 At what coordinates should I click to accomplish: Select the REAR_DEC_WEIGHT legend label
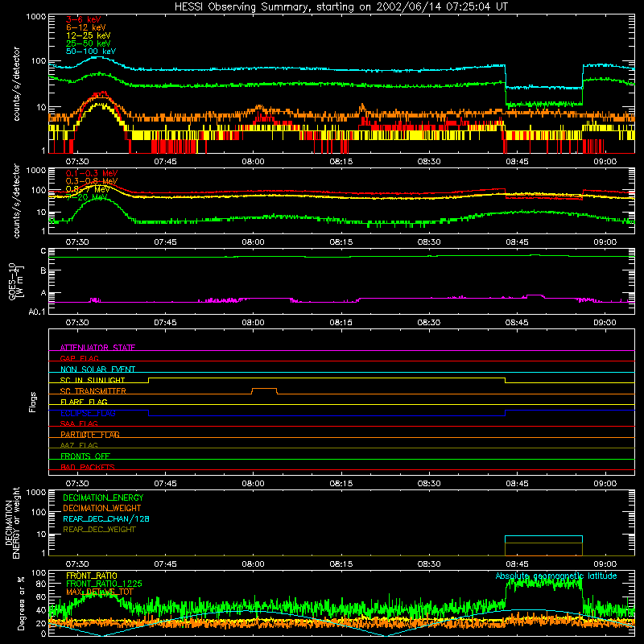[x=99, y=530]
